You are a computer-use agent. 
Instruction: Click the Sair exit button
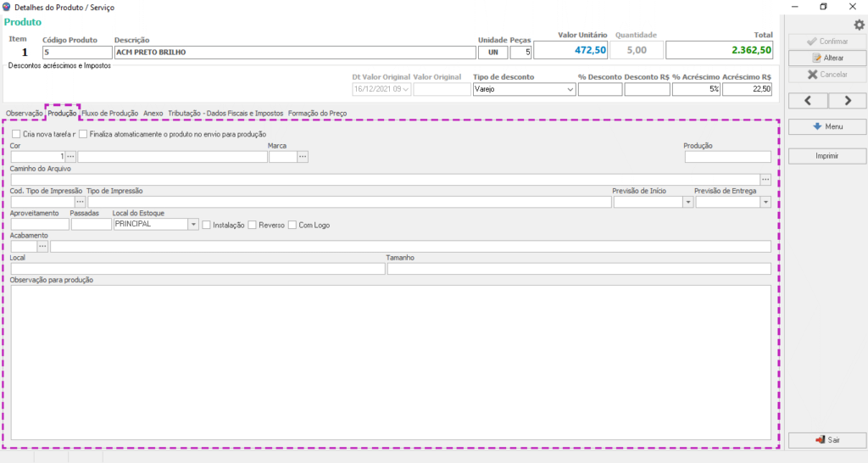826,441
